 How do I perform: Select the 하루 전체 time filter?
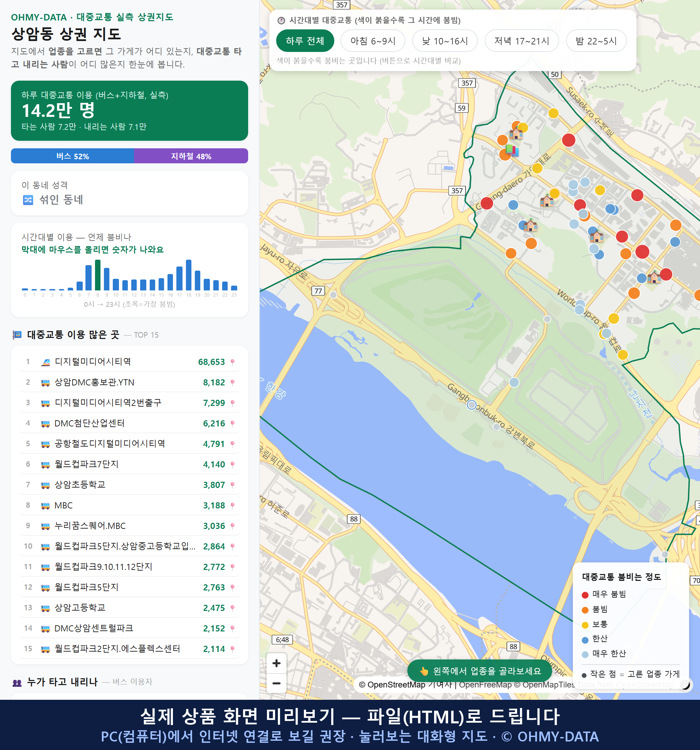[x=305, y=41]
